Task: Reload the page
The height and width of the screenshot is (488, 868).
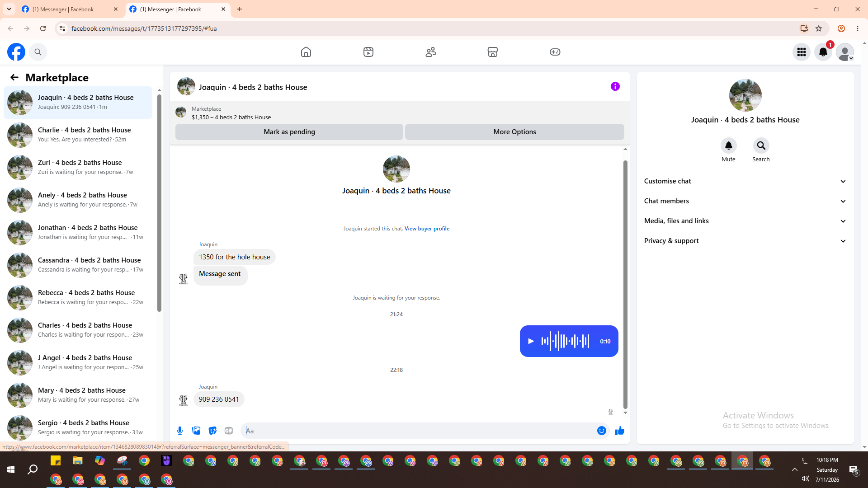Action: [x=43, y=28]
